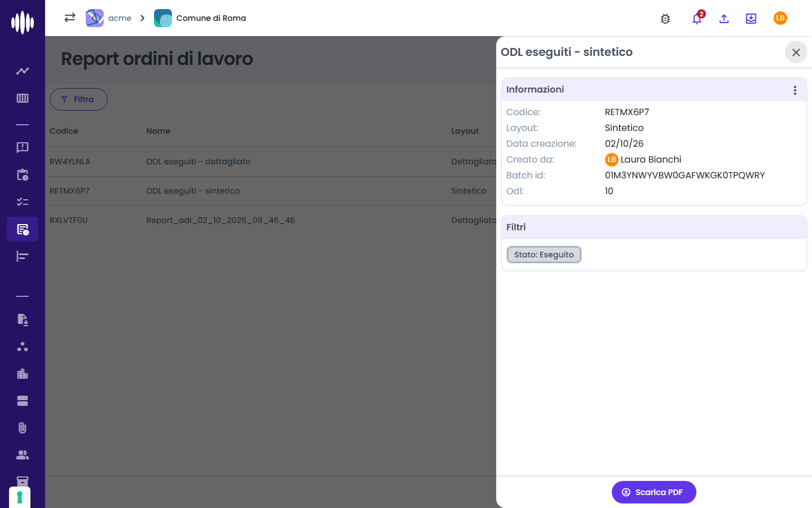Viewport: 812px width, 508px height.
Task: Click the white keyhole icon at sidebar bottom
Action: point(20,497)
